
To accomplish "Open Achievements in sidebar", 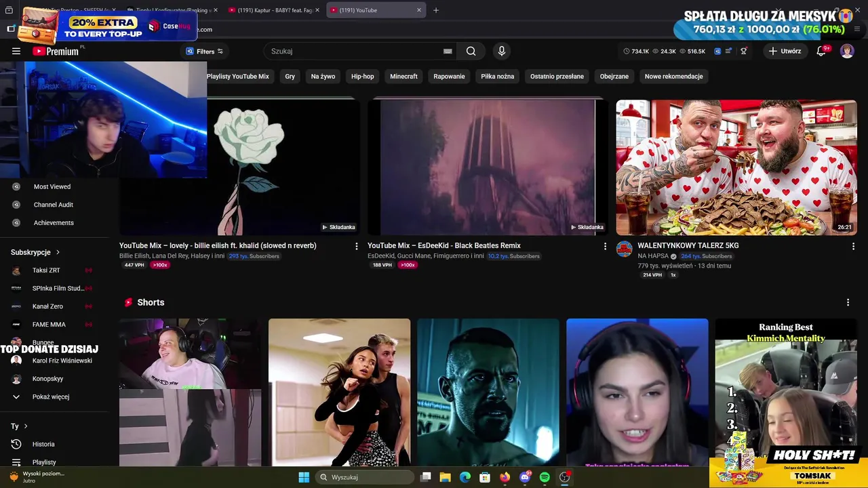I will tap(53, 223).
